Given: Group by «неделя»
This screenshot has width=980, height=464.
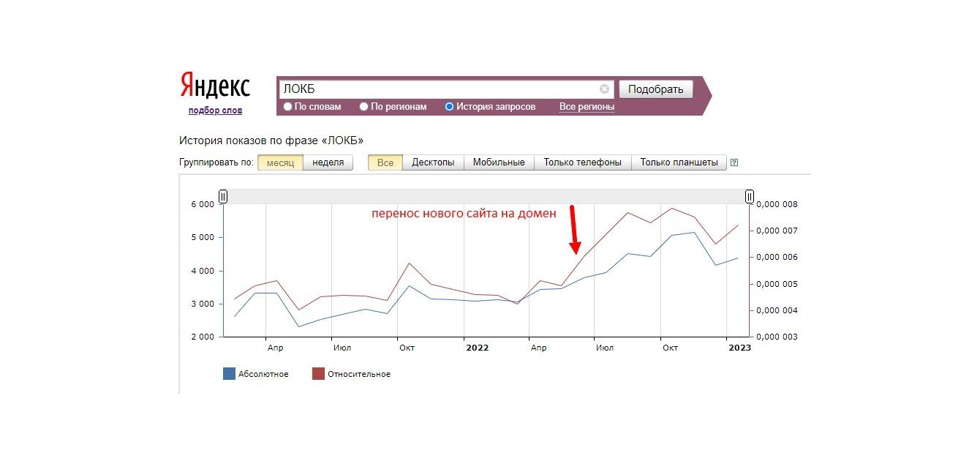Looking at the screenshot, I should coord(328,162).
